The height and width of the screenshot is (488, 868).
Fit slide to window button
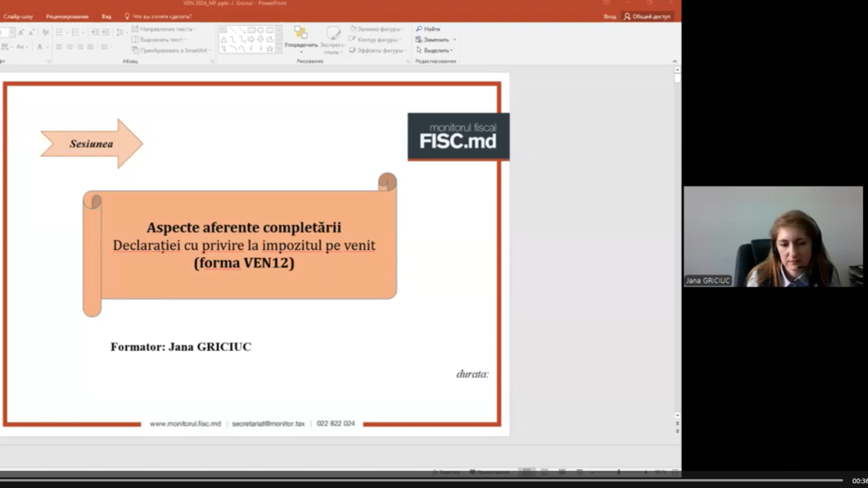(x=675, y=472)
